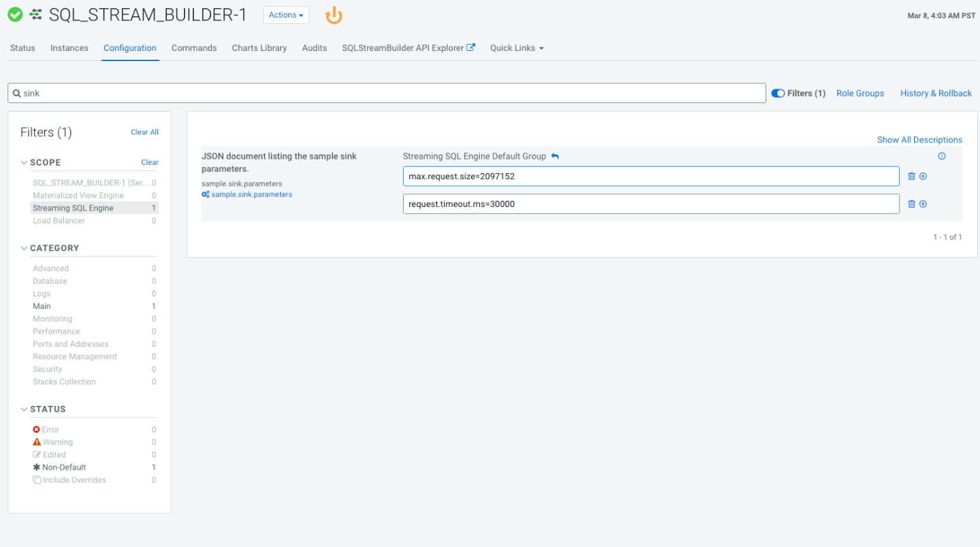Open the Audits tab
This screenshot has height=547, width=980.
click(x=314, y=48)
